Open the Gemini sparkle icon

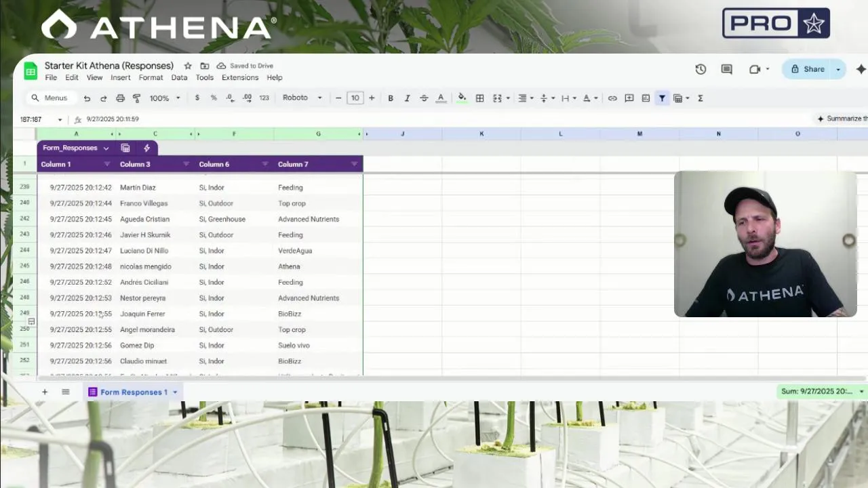[861, 69]
